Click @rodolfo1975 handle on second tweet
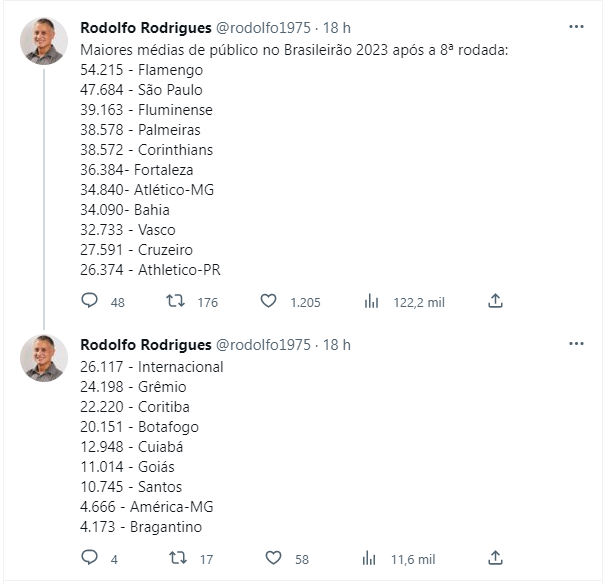605x584 pixels. tap(263, 345)
